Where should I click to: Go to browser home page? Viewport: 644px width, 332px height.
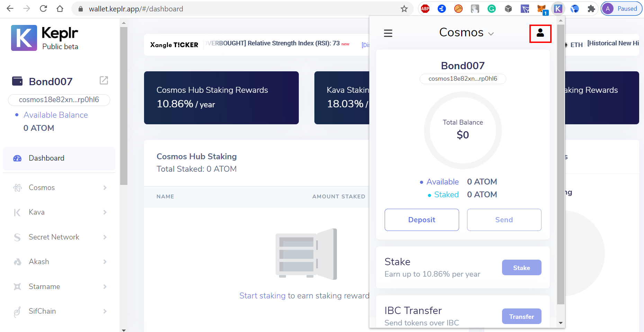click(60, 9)
